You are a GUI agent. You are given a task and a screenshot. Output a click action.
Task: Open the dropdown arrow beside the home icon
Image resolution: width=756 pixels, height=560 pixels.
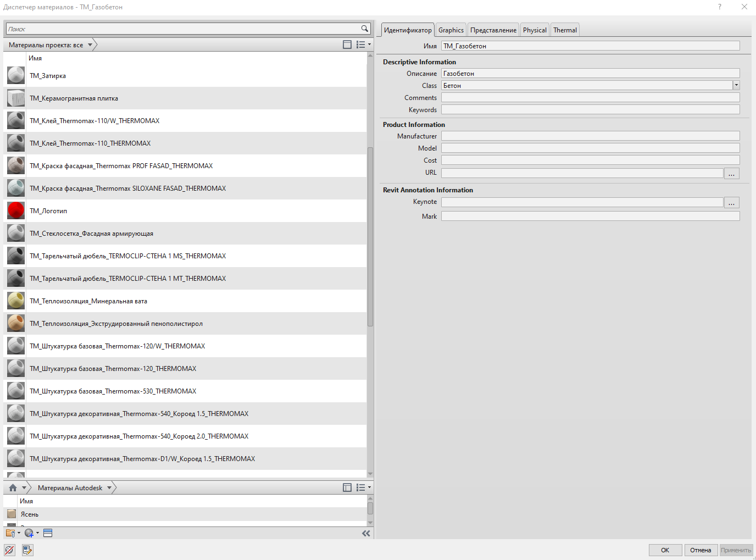pos(24,487)
